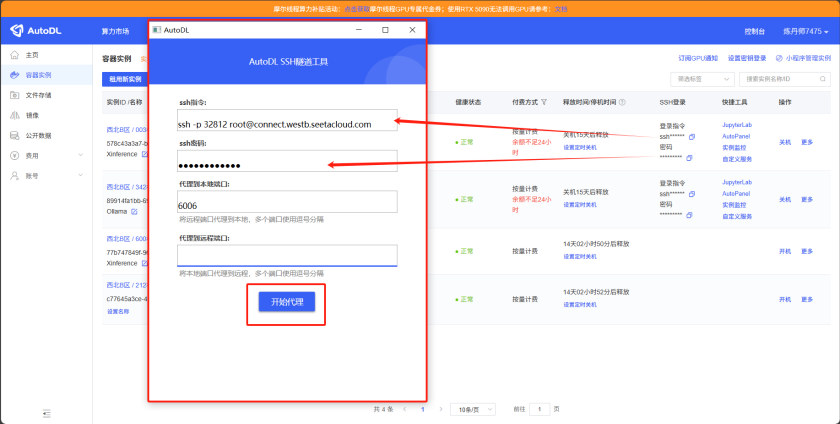This screenshot has width=840, height=424.
Task: Click 更多 for the first instance
Action: [x=807, y=142]
